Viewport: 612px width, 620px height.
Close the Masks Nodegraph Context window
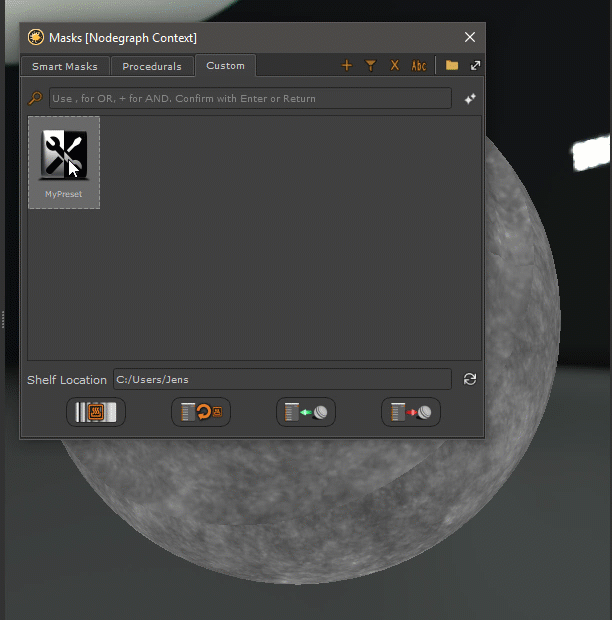pyautogui.click(x=470, y=37)
